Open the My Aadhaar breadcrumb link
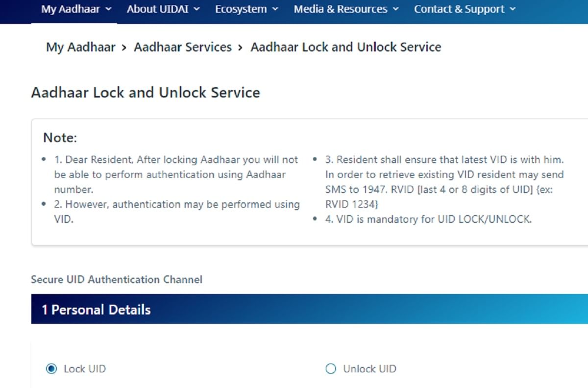The image size is (588, 388). pyautogui.click(x=80, y=47)
